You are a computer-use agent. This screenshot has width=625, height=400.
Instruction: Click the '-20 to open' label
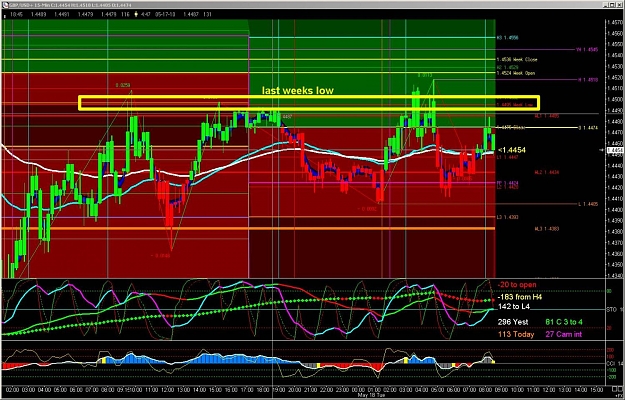tap(517, 285)
